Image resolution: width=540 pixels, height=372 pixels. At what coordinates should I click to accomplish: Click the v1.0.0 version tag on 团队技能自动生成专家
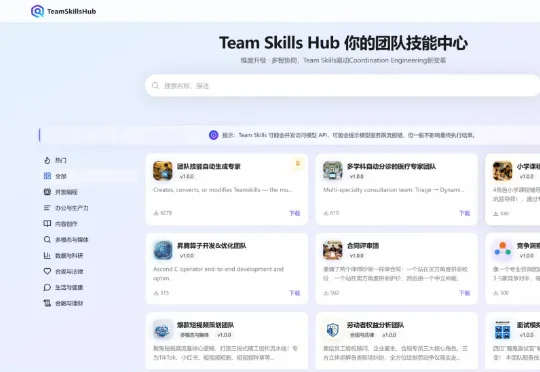pos(187,176)
